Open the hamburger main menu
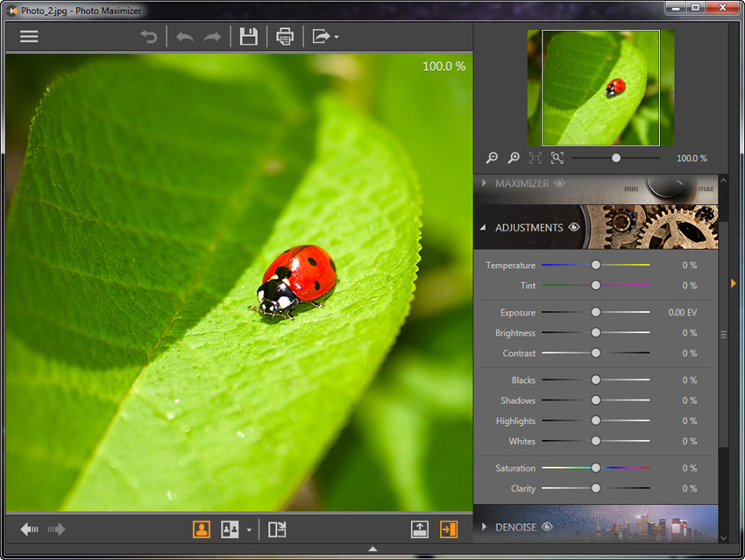The width and height of the screenshot is (745, 560). [29, 37]
